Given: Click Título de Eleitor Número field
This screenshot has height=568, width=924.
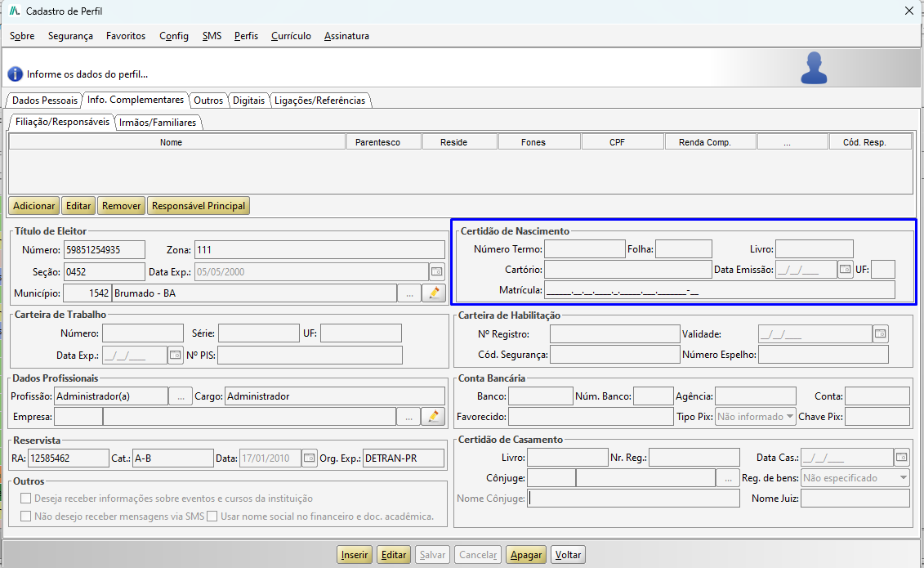Looking at the screenshot, I should (105, 250).
